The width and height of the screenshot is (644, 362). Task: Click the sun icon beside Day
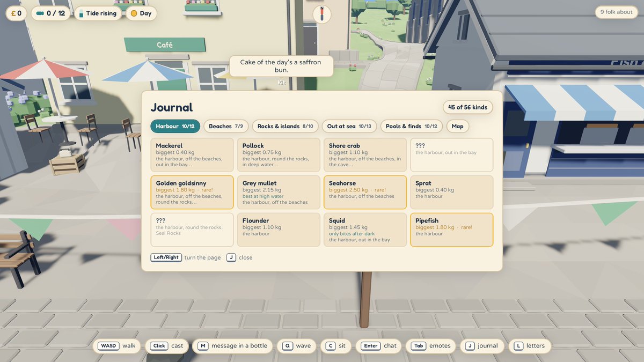[134, 13]
